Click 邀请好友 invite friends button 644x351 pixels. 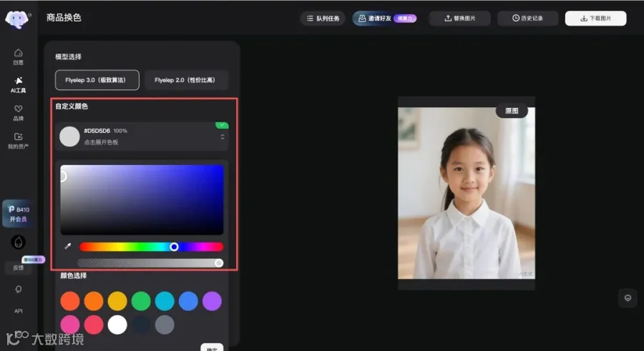[x=386, y=19]
